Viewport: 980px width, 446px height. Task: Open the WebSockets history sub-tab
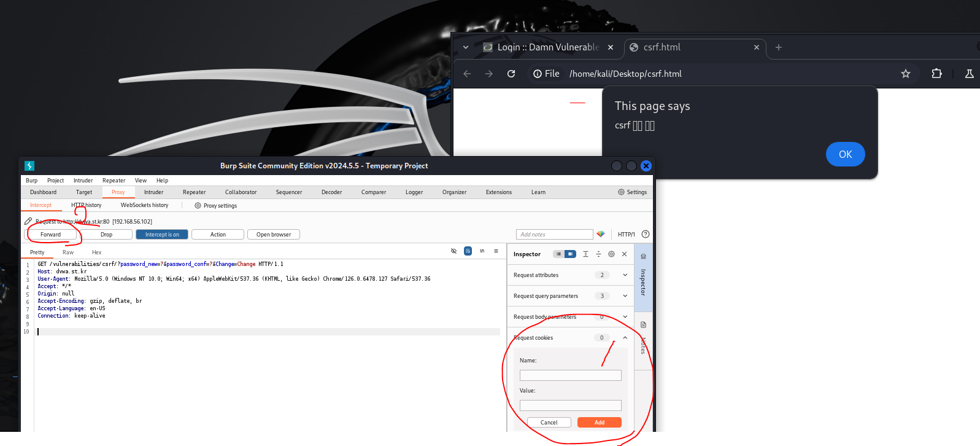coord(145,205)
